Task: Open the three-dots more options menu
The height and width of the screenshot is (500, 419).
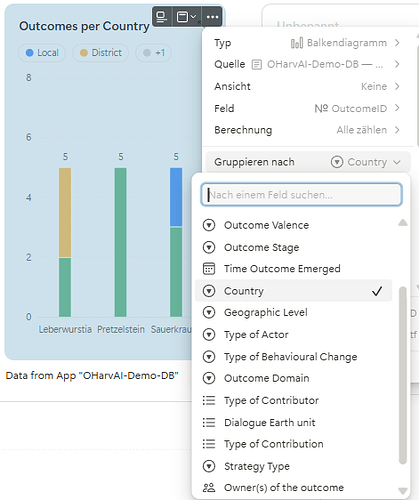Action: (212, 17)
